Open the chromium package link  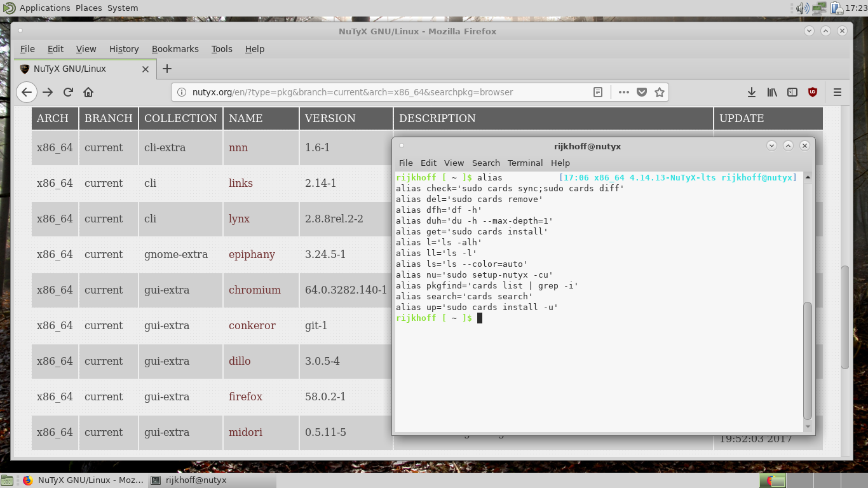pyautogui.click(x=255, y=290)
